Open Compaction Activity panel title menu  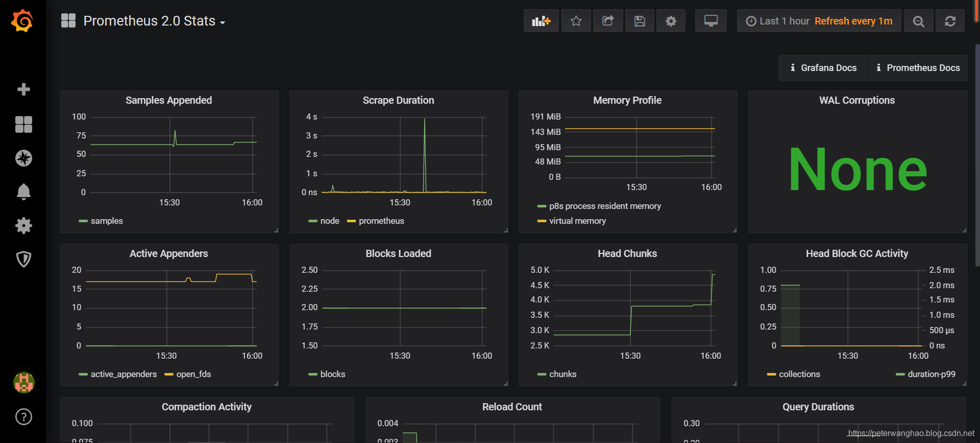(207, 407)
